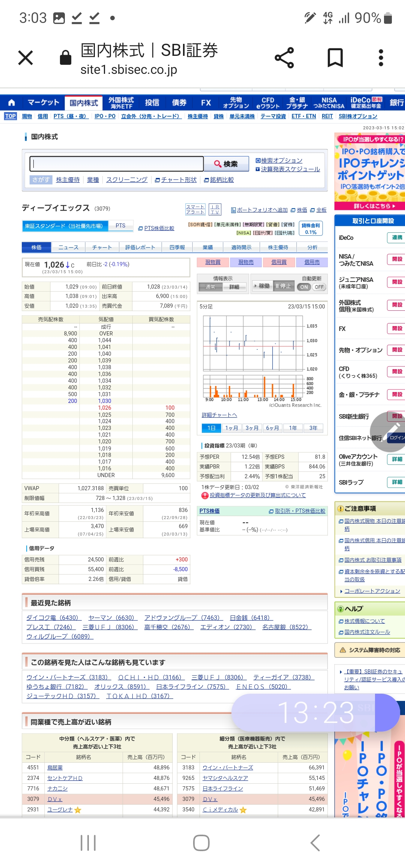
Task: Click the 信用売 order button
Action: click(x=312, y=262)
